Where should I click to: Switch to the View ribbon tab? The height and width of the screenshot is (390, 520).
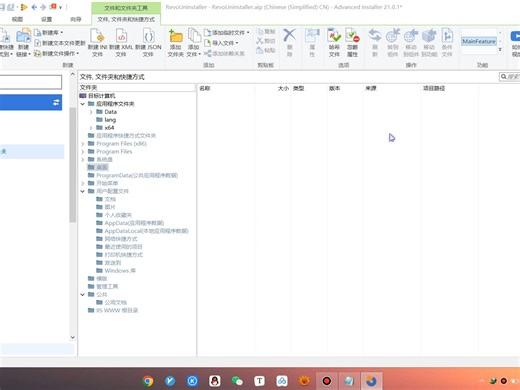point(17,19)
